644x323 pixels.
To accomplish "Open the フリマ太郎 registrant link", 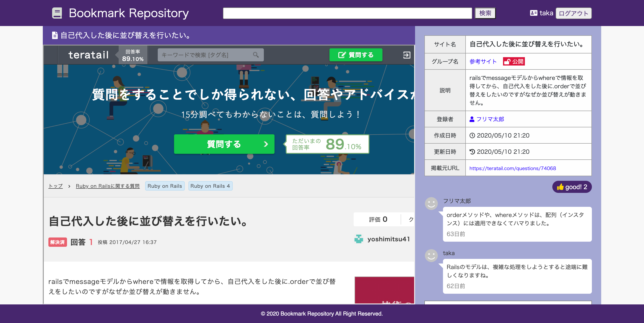I will click(x=490, y=119).
